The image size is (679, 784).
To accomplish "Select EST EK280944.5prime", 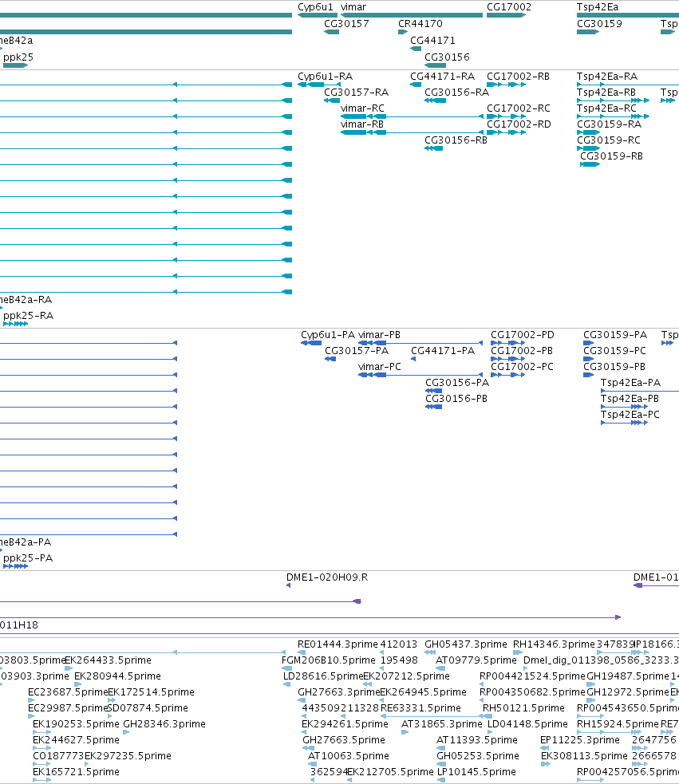I will point(117,676).
